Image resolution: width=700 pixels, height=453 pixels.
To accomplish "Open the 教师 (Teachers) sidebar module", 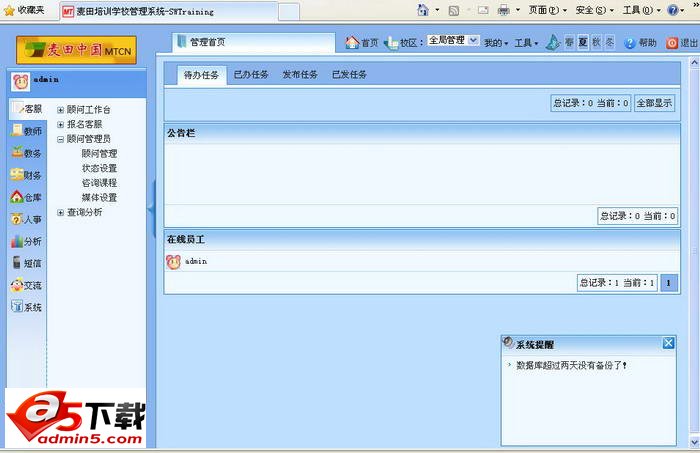I will [26, 131].
